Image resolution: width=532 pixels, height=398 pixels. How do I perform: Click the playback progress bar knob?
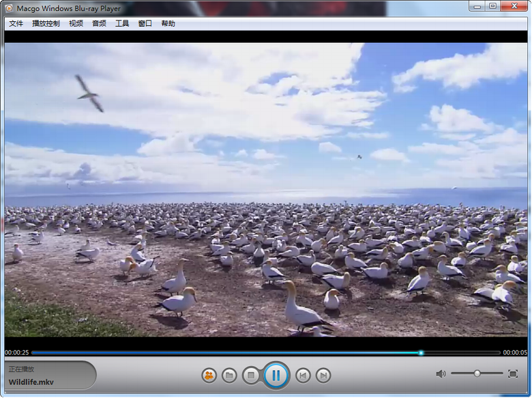(x=421, y=353)
